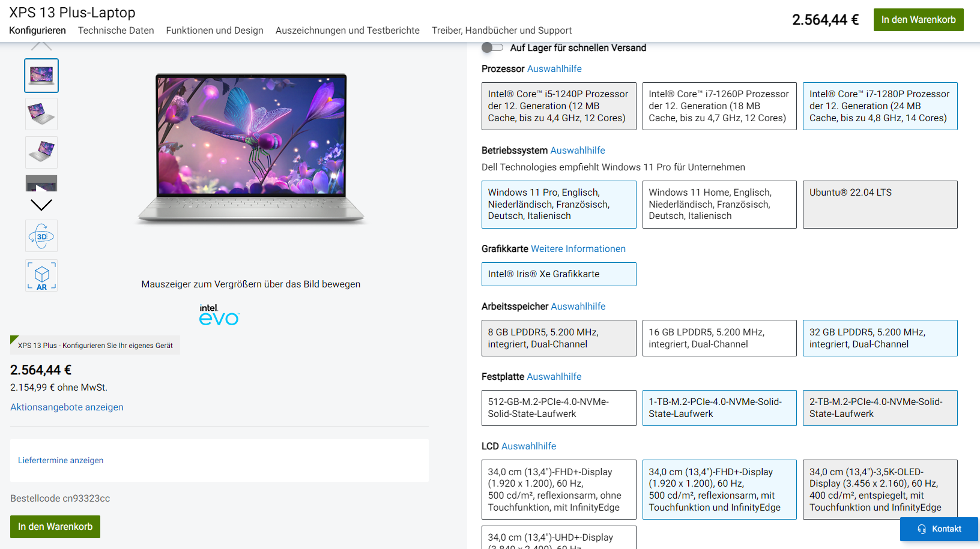This screenshot has height=549, width=980.
Task: Click main laptop product image
Action: click(251, 149)
